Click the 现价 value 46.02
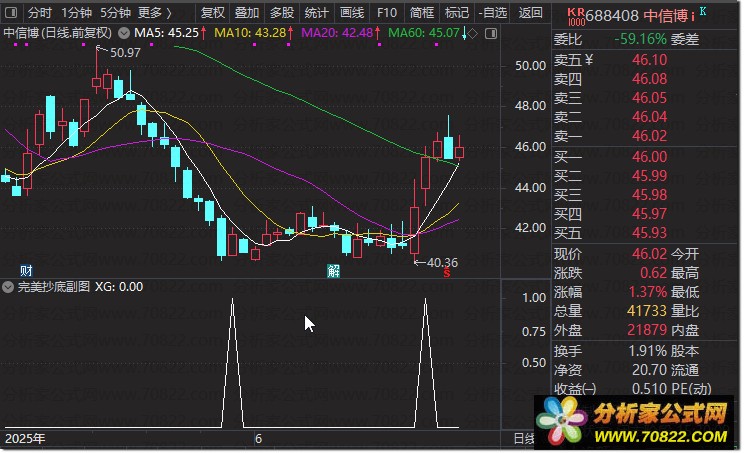The image size is (744, 453). click(x=650, y=254)
